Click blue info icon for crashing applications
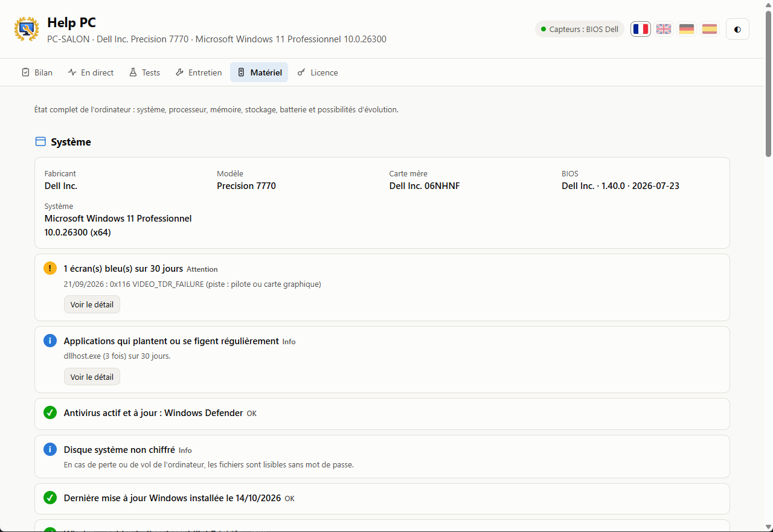 coord(50,341)
